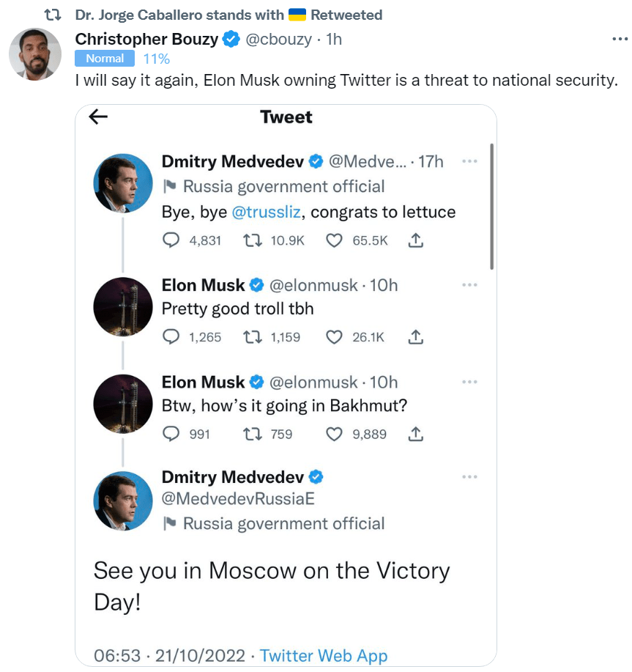Reply to the 'Pretty good troll tbh' tweet
Screen dimensions: 632x672
pos(171,337)
